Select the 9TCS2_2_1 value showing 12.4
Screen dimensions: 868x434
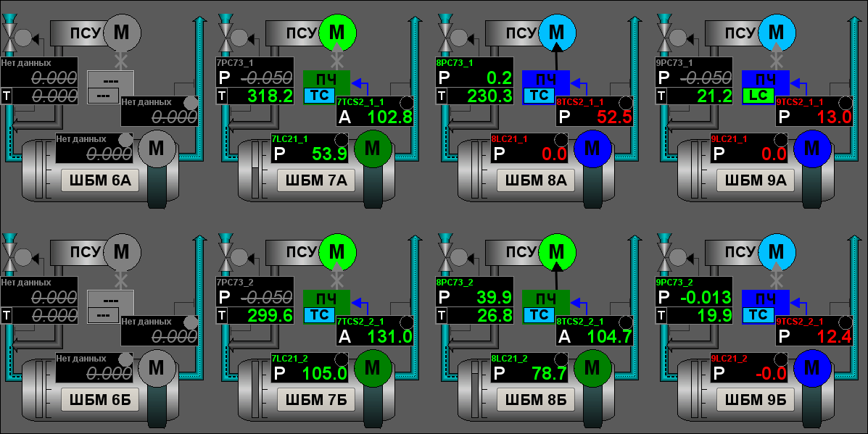(x=823, y=336)
